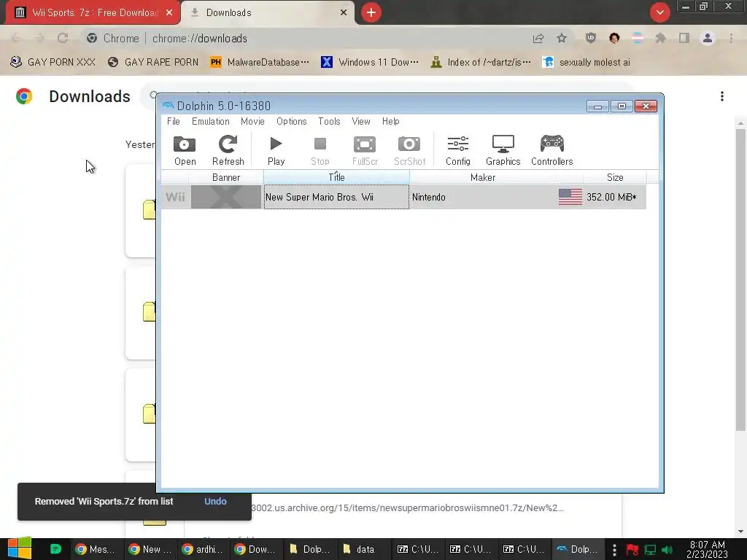747x560 pixels.
Task: Open the Movie menu
Action: point(252,122)
